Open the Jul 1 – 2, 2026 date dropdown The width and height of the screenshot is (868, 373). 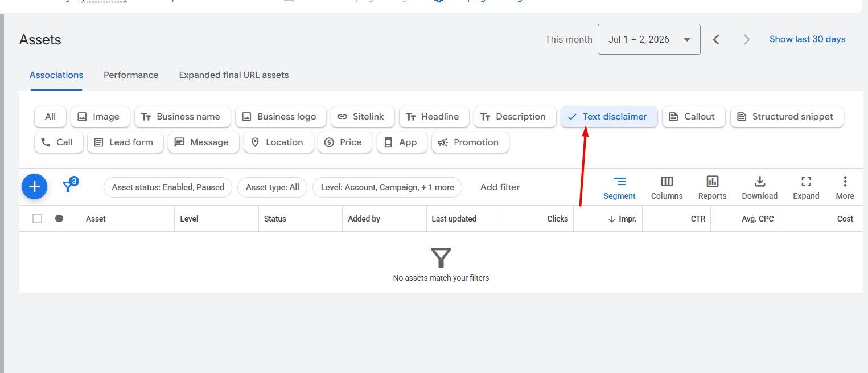649,39
